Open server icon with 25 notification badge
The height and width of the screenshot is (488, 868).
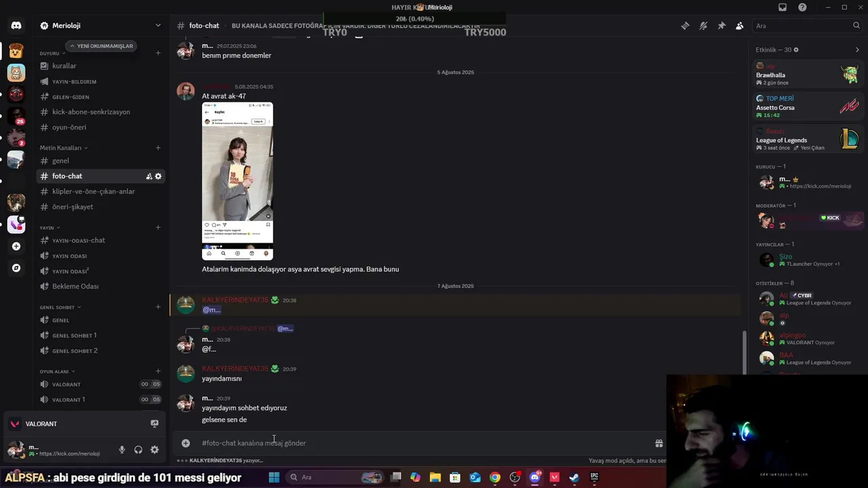pos(16,116)
